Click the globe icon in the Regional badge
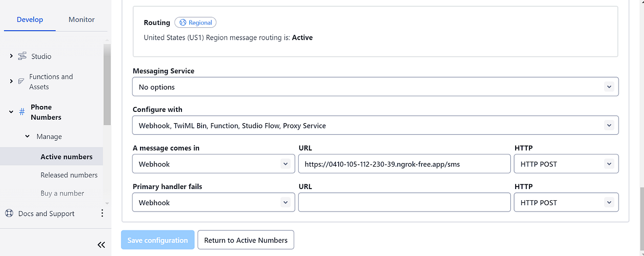644x256 pixels. [183, 22]
